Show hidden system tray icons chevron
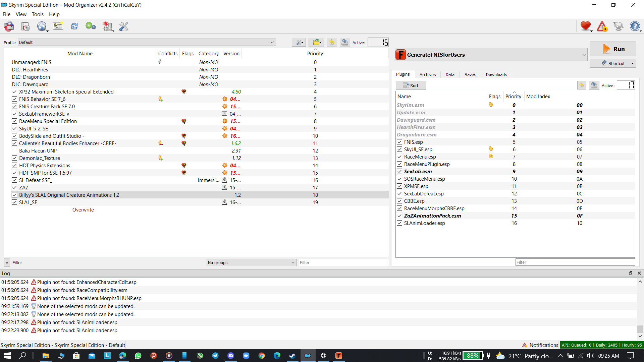 (560, 356)
